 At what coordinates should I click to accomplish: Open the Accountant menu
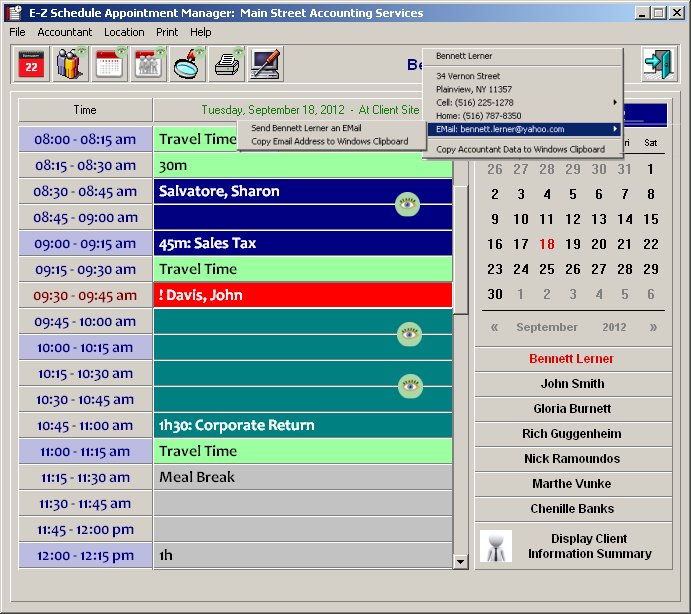65,32
